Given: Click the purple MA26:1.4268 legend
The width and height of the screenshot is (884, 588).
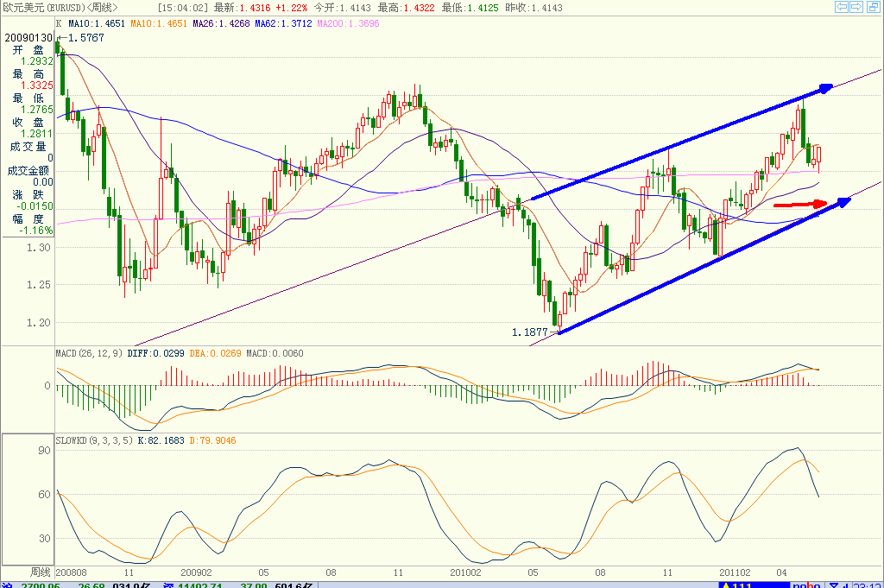Looking at the screenshot, I should [221, 23].
